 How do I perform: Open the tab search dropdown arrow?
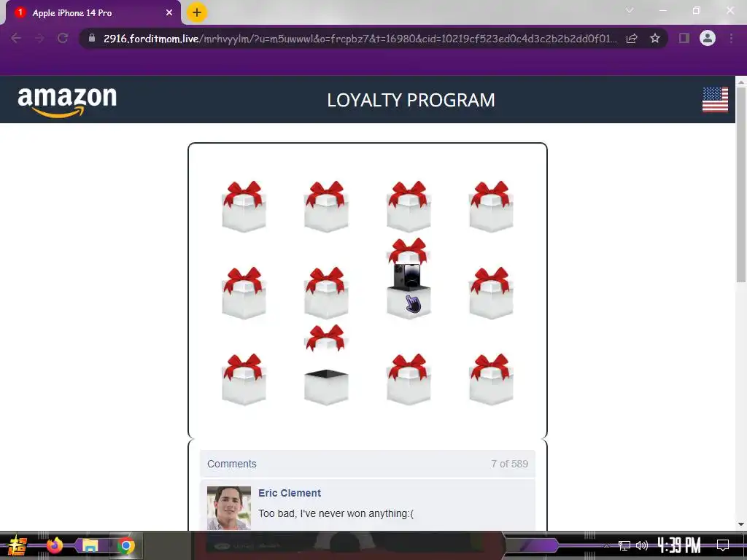pyautogui.click(x=630, y=10)
